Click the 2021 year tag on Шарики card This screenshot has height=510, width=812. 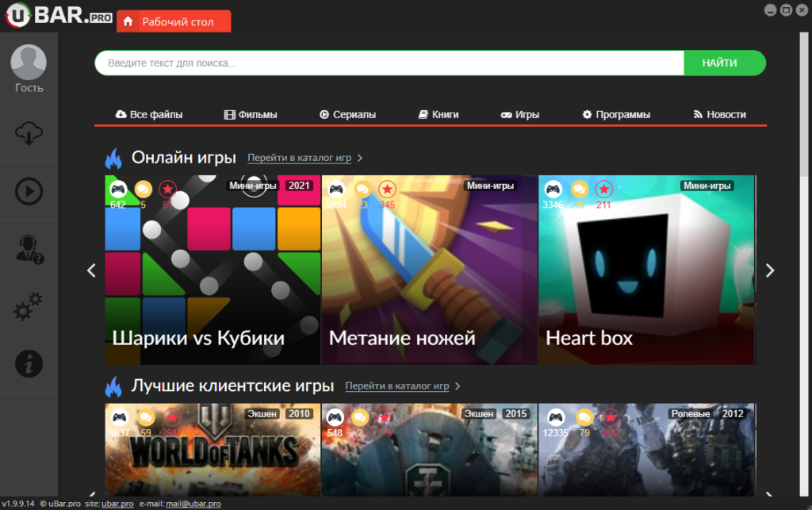(x=299, y=186)
